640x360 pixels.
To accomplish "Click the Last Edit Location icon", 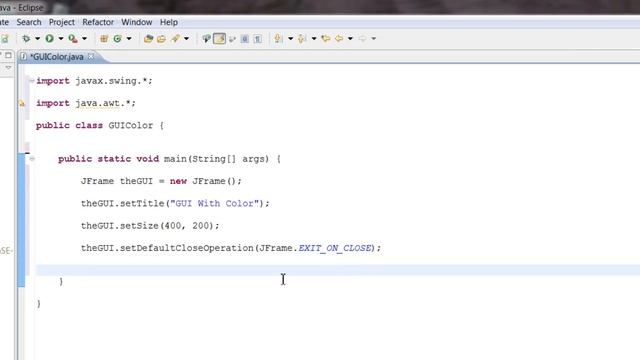I will (326, 38).
